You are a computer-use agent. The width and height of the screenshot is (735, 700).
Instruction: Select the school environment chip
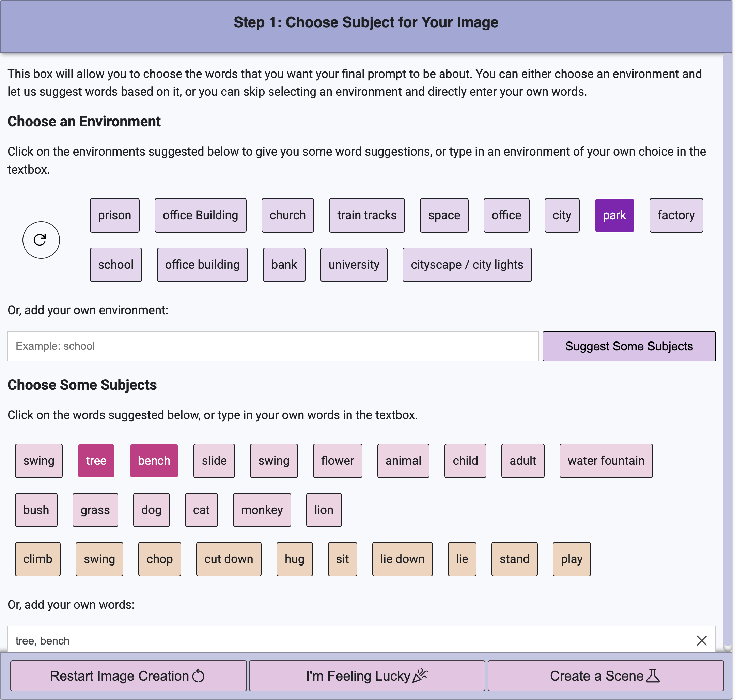coord(116,265)
